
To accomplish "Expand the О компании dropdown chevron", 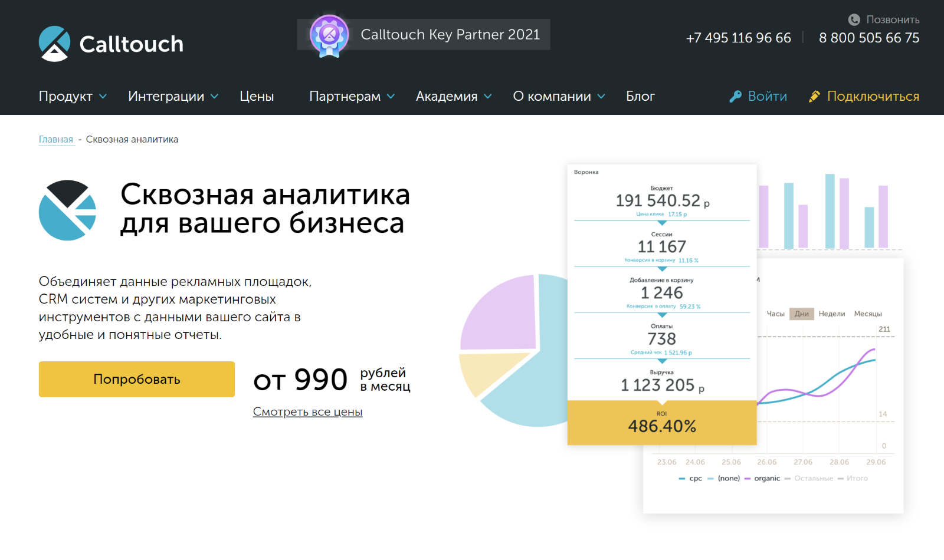I will click(601, 96).
